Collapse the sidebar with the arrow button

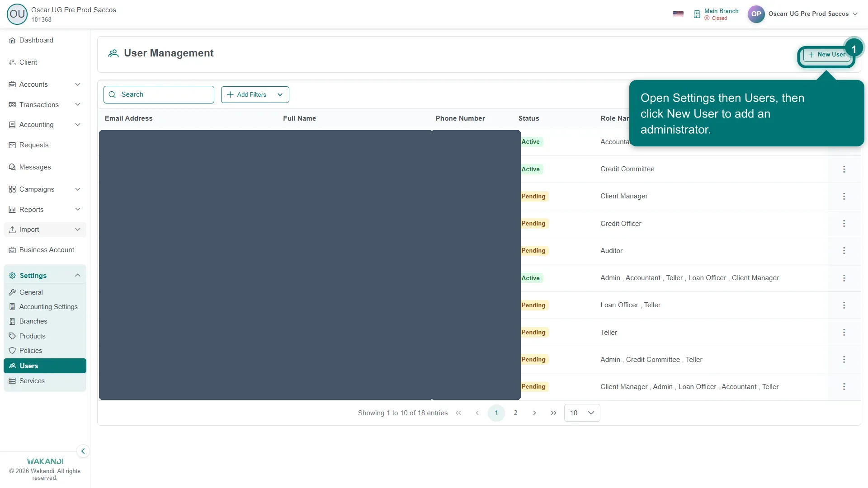83,451
